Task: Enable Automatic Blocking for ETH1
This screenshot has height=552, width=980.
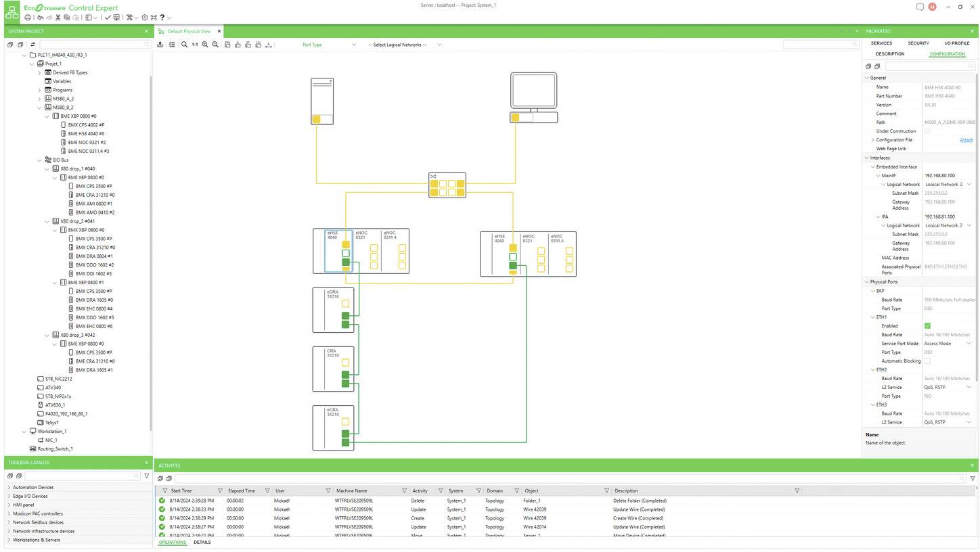Action: tap(927, 361)
